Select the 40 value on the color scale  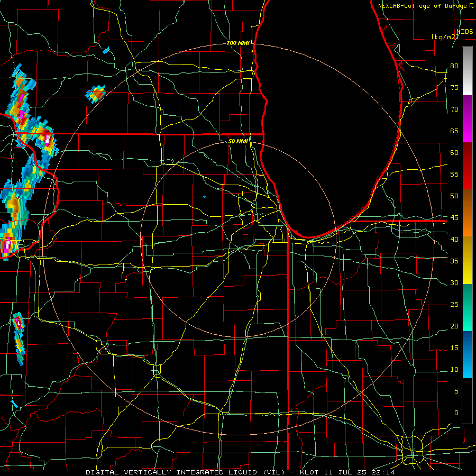pyautogui.click(x=454, y=239)
